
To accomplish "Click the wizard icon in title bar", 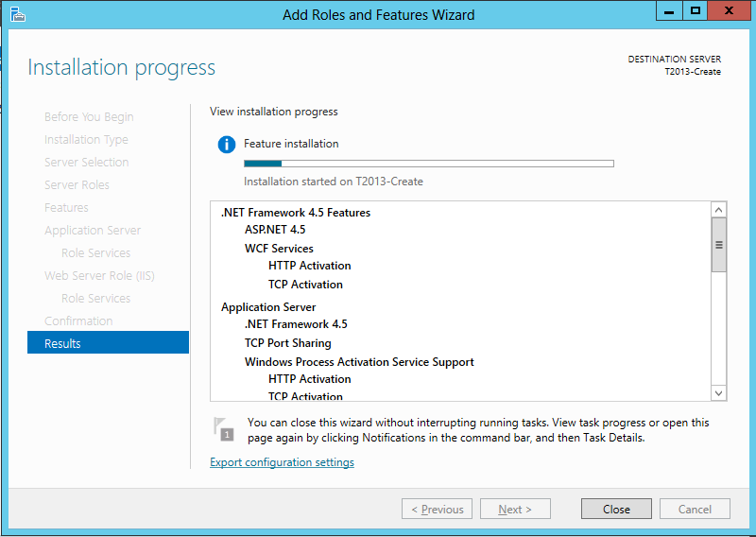I will coord(17,14).
